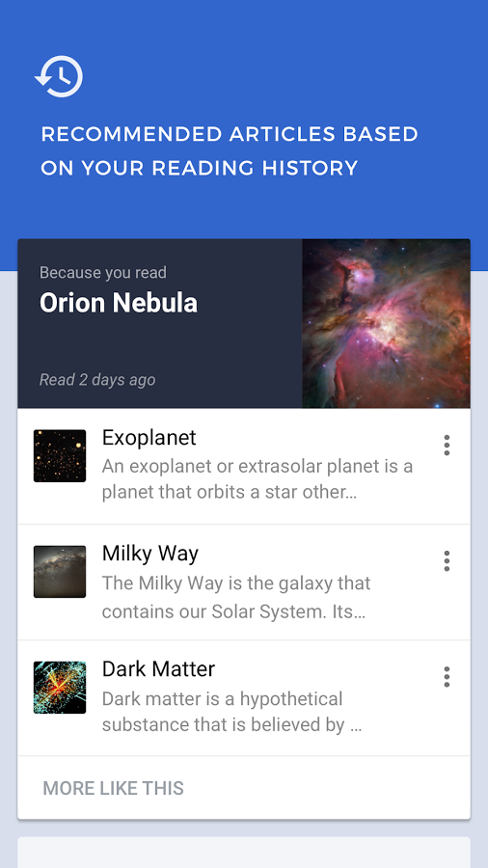The height and width of the screenshot is (868, 488).
Task: Select the Exoplanet article title
Action: 149,437
